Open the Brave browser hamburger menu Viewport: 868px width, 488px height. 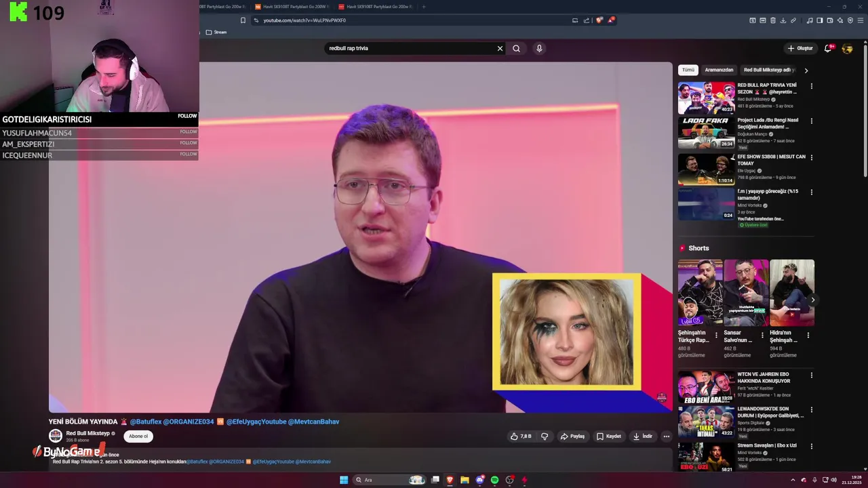click(x=860, y=20)
